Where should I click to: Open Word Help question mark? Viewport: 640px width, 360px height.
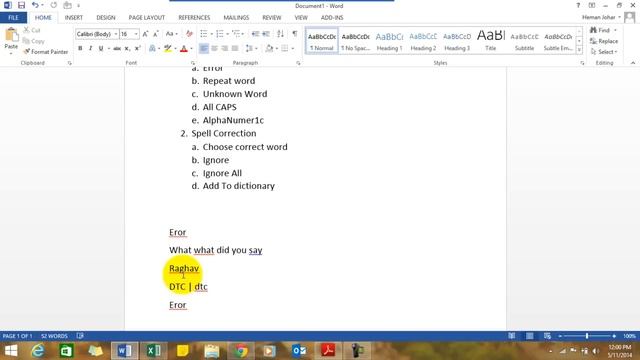coord(578,5)
